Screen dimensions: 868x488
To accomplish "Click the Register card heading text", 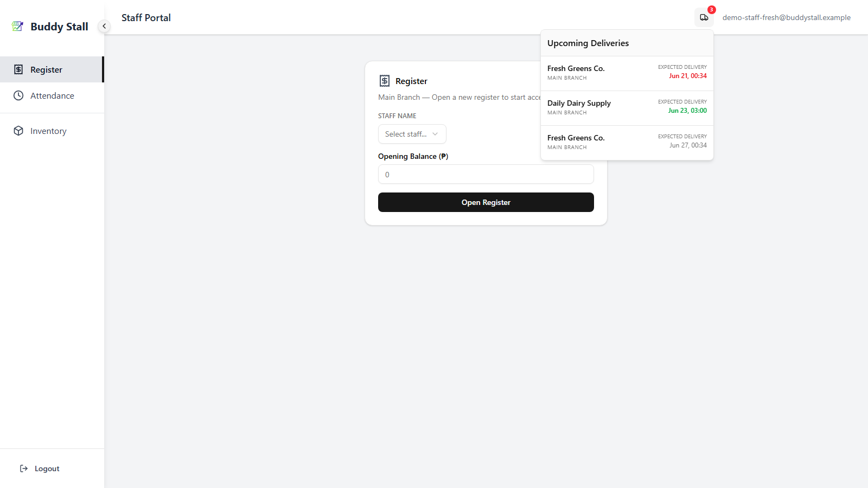I will [411, 81].
